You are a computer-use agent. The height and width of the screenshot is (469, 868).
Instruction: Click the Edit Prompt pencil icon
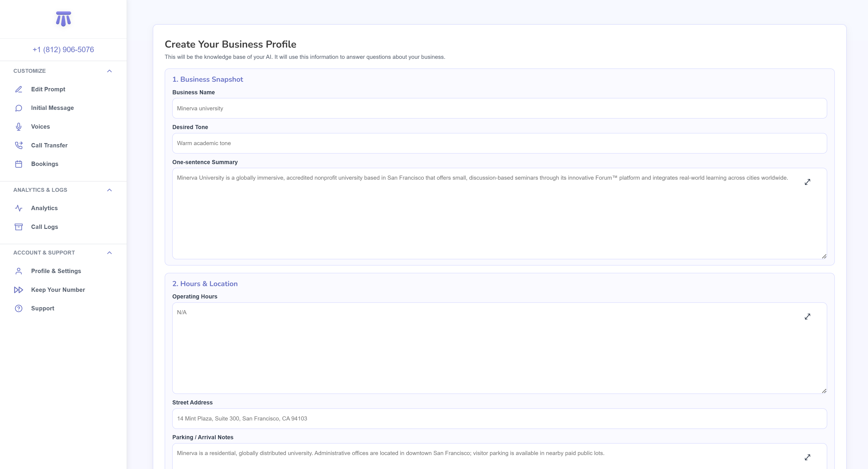coord(19,89)
